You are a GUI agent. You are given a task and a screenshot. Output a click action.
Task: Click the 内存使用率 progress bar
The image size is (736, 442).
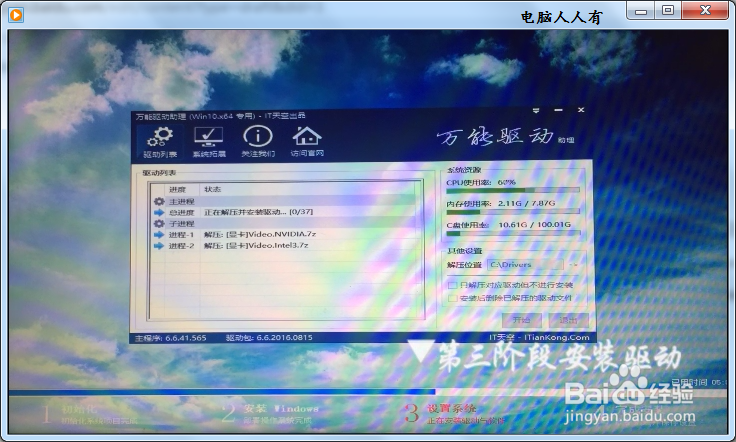click(x=513, y=212)
